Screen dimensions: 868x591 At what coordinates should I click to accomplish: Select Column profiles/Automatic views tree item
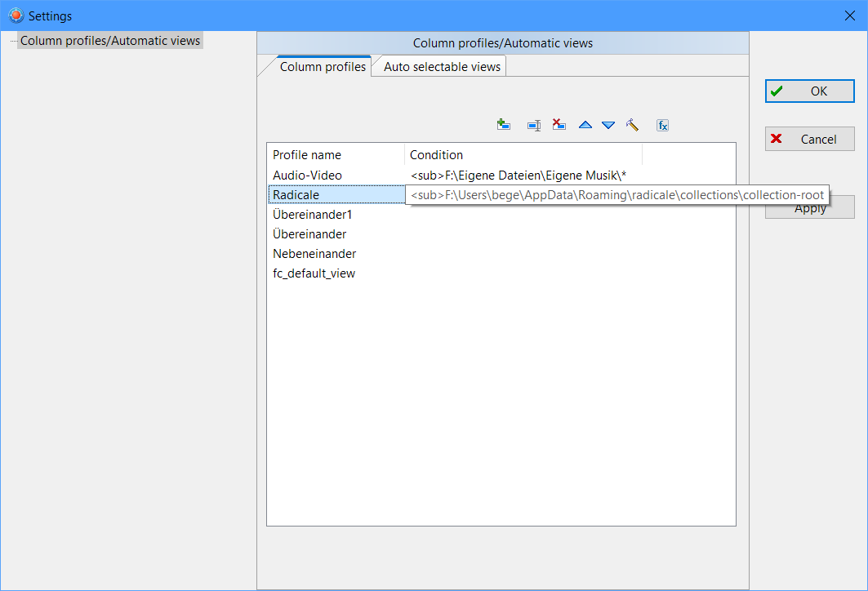[x=110, y=41]
